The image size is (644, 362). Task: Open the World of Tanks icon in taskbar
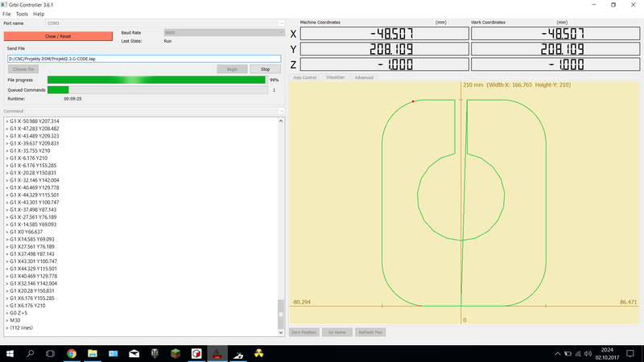pyautogui.click(x=155, y=353)
